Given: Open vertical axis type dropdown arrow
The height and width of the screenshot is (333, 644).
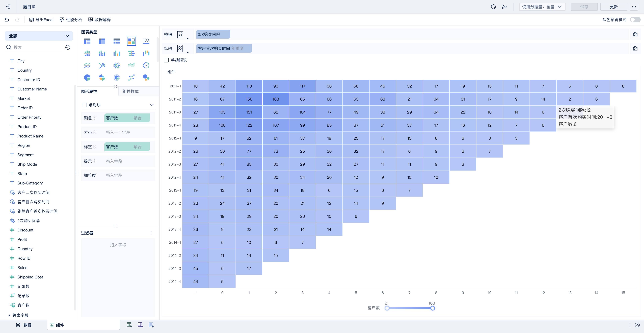Looking at the screenshot, I should point(188,53).
